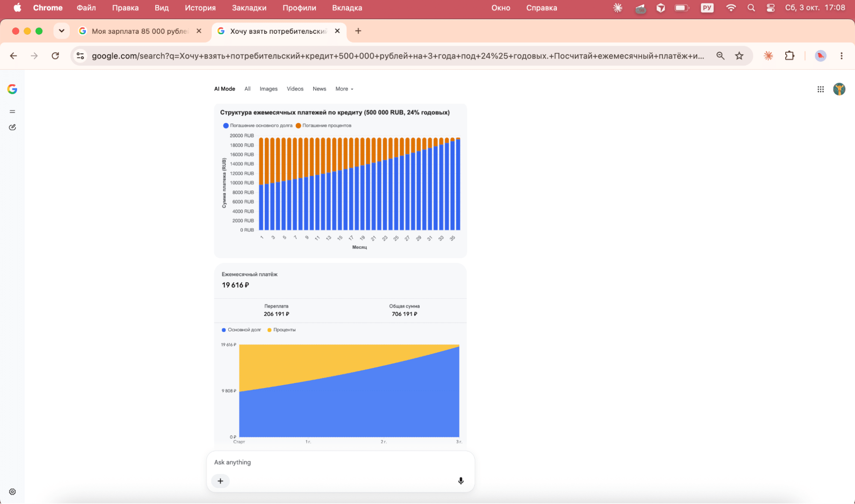This screenshot has width=855, height=504.
Task: Close the Хочу взять потребительский tab
Action: point(337,31)
